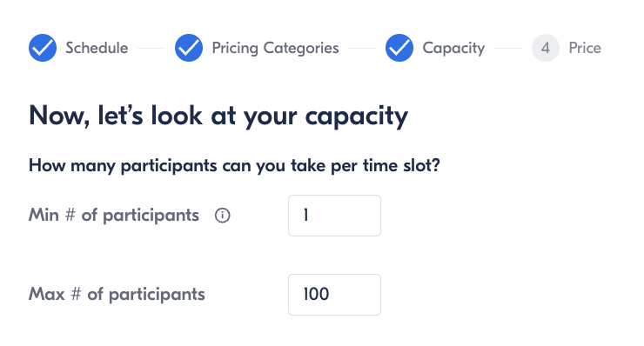
Task: Open the Pricing Categories step label
Action: [275, 48]
